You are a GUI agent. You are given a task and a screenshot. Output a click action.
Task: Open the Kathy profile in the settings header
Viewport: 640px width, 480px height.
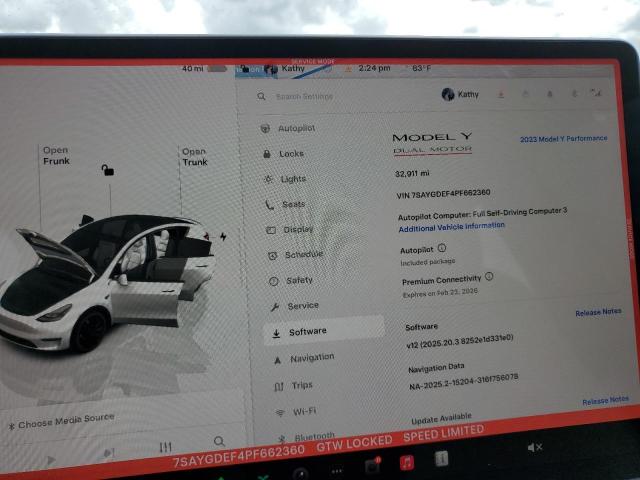pos(460,94)
